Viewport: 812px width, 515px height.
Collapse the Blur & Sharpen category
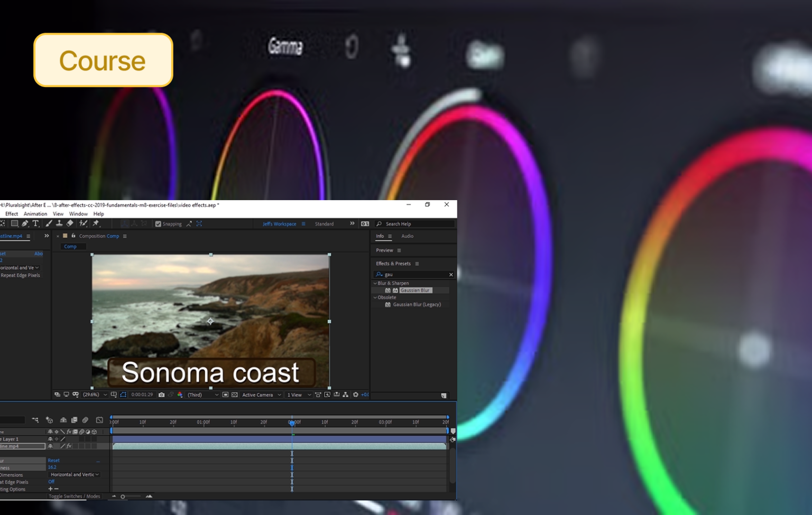pos(375,284)
